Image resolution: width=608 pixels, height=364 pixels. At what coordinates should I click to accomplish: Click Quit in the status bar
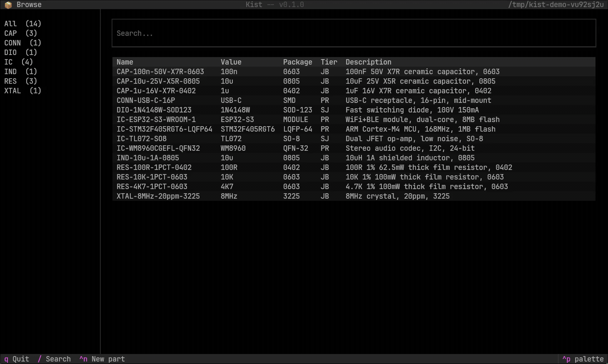pyautogui.click(x=16, y=359)
